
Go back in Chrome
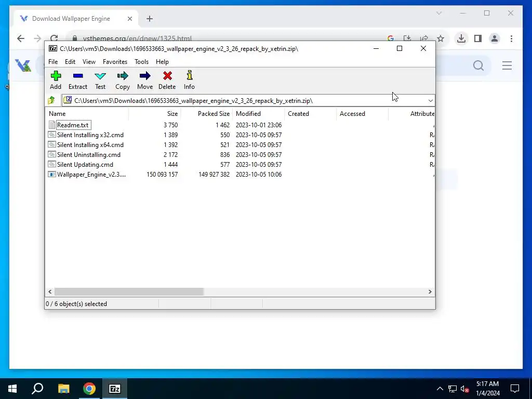click(21, 38)
